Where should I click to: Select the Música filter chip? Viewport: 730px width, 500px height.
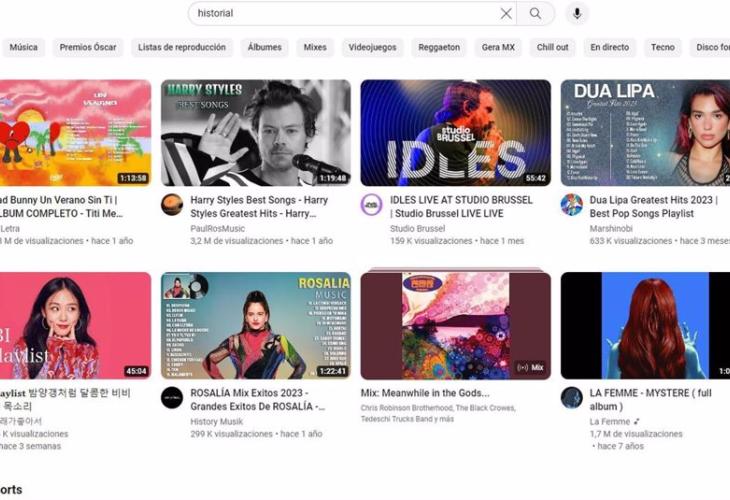tap(24, 47)
